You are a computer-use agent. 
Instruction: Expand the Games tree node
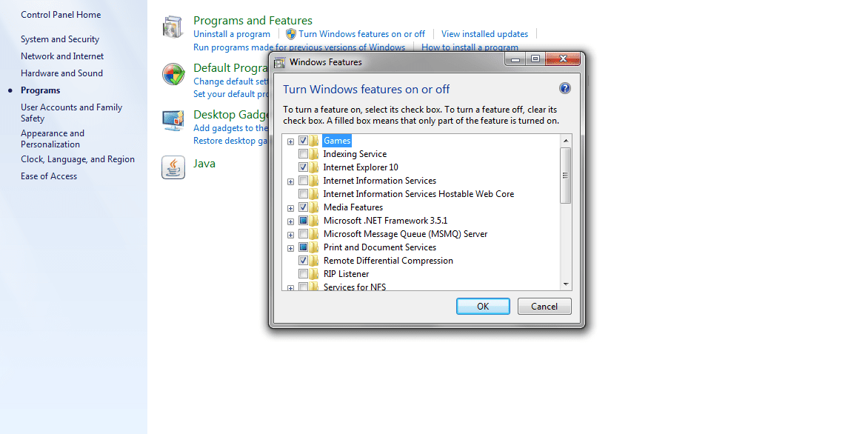pyautogui.click(x=290, y=141)
